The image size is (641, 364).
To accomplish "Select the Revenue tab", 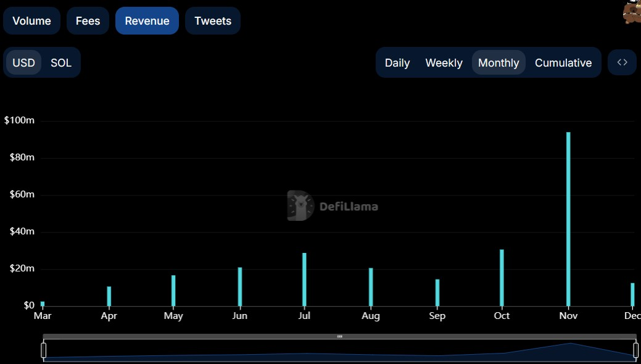I will 147,21.
